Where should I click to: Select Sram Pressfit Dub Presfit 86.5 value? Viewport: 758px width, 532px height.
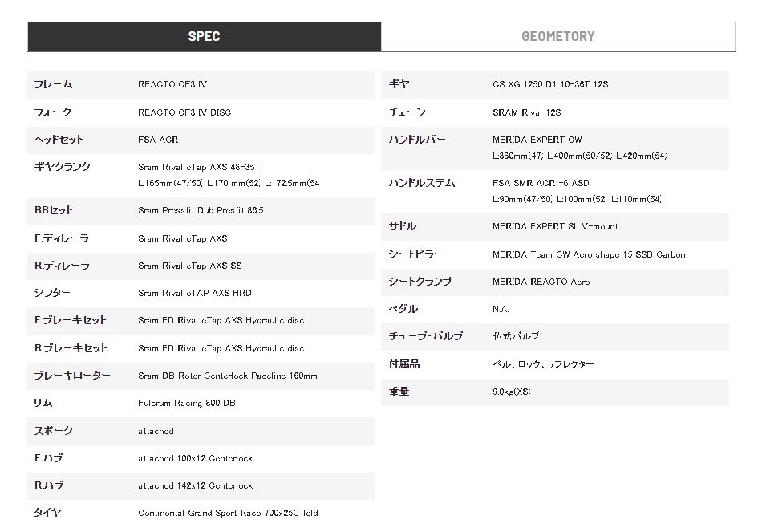point(201,210)
